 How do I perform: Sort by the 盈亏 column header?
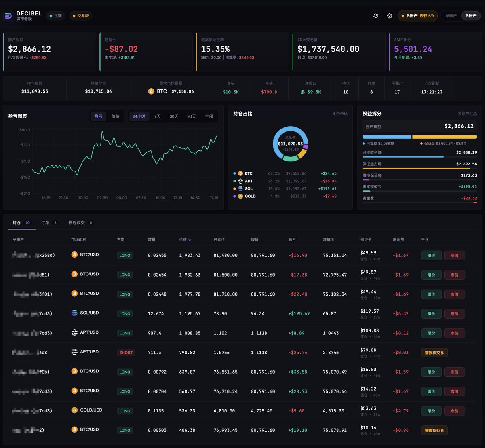[x=292, y=240]
